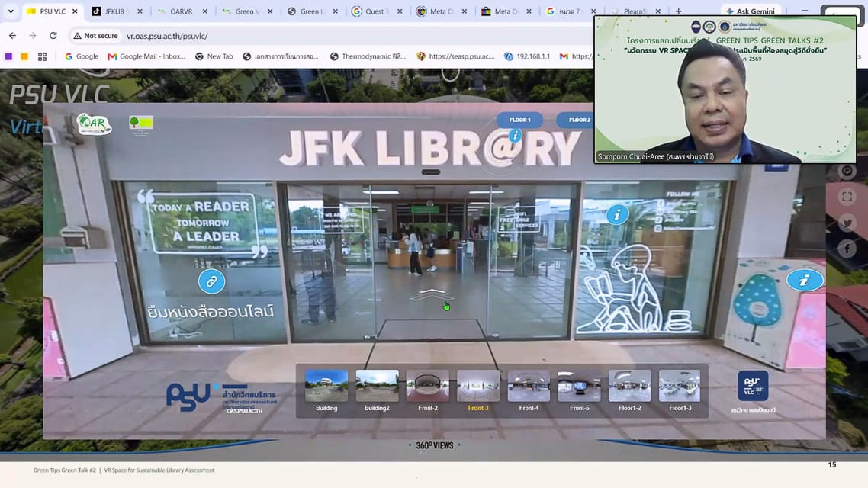
Task: Click the purple square bookmark icon
Action: (x=8, y=56)
